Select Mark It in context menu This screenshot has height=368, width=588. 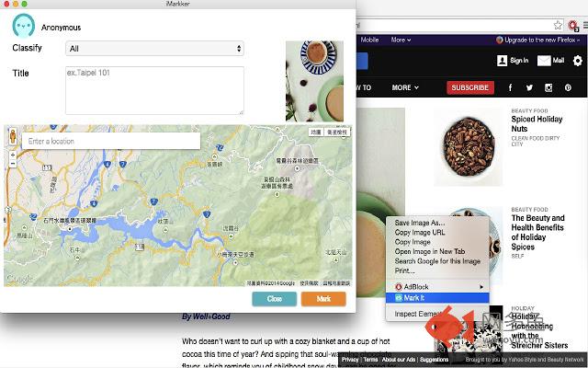coord(437,298)
